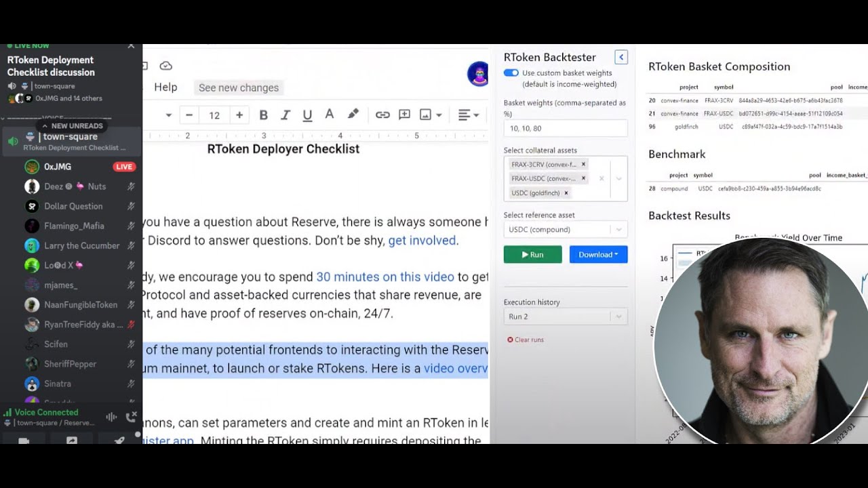868x488 pixels.
Task: Decrease font size with minus button
Action: (189, 115)
